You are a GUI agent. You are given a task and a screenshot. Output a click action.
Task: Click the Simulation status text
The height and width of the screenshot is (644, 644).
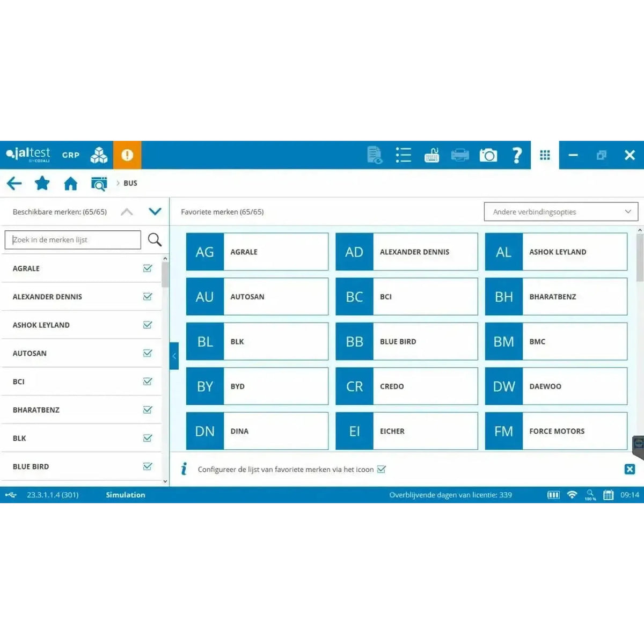tap(126, 495)
